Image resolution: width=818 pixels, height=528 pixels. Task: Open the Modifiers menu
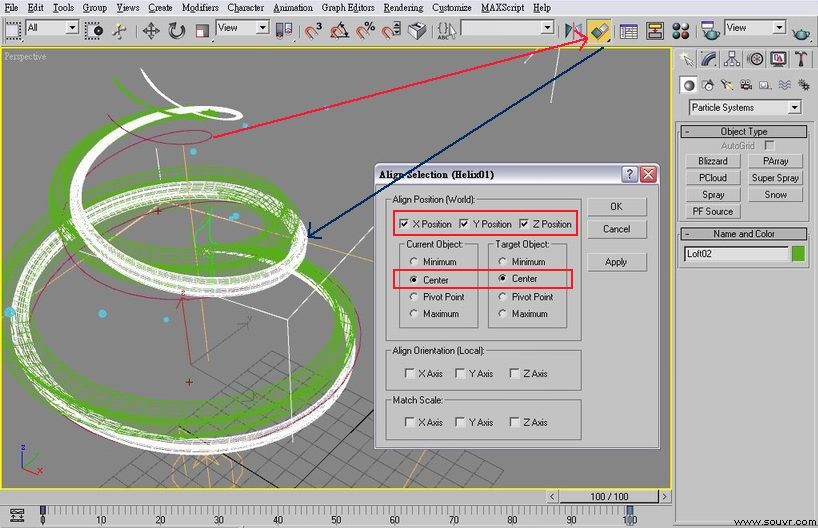[200, 8]
